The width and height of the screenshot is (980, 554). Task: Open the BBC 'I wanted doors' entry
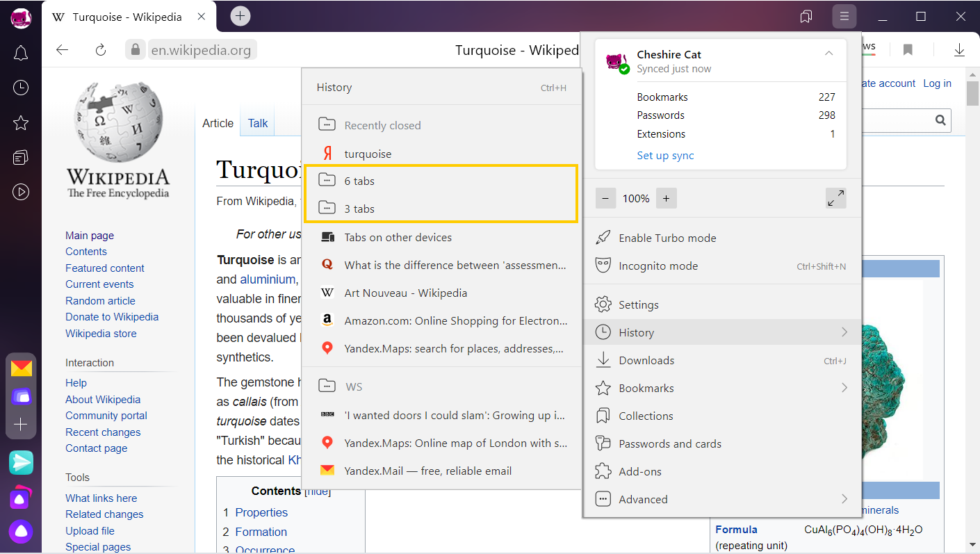pyautogui.click(x=441, y=415)
